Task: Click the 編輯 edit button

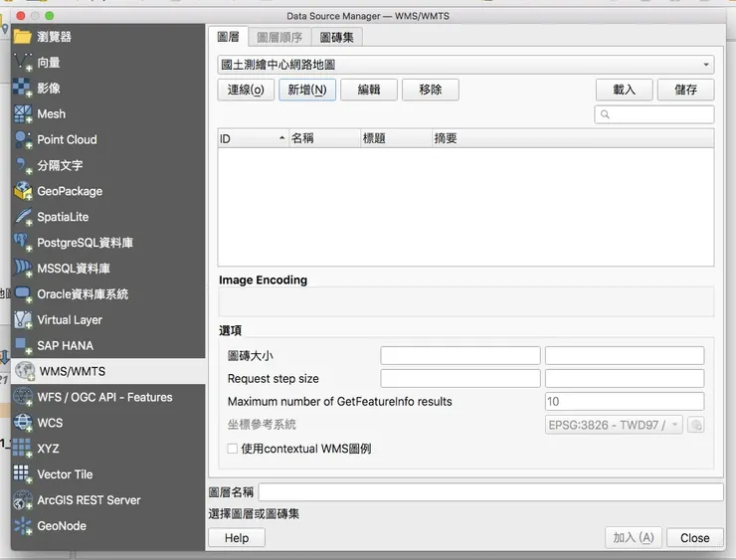Action: point(369,90)
